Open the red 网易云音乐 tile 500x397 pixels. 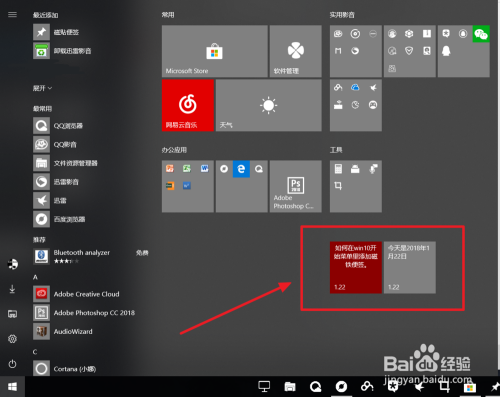[x=188, y=105]
